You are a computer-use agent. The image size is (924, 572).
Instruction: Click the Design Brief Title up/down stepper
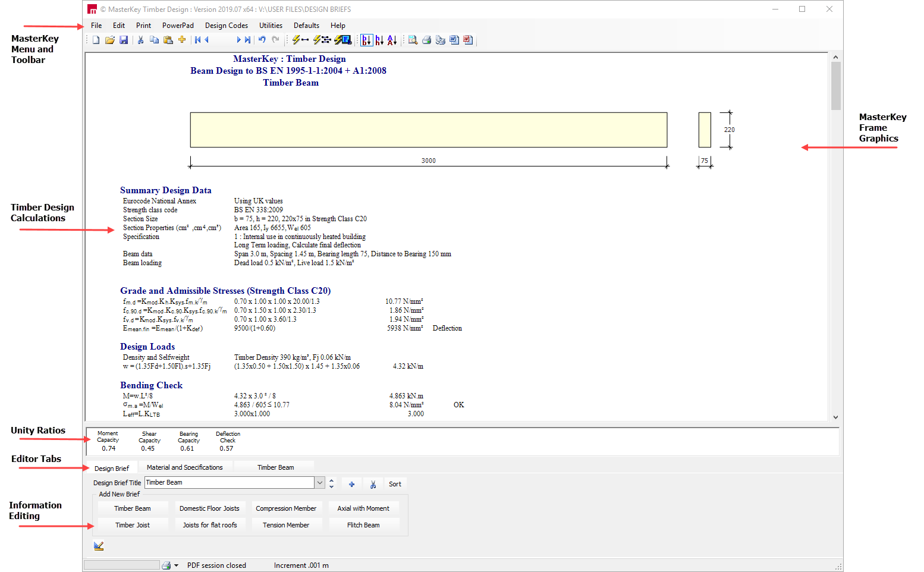332,483
